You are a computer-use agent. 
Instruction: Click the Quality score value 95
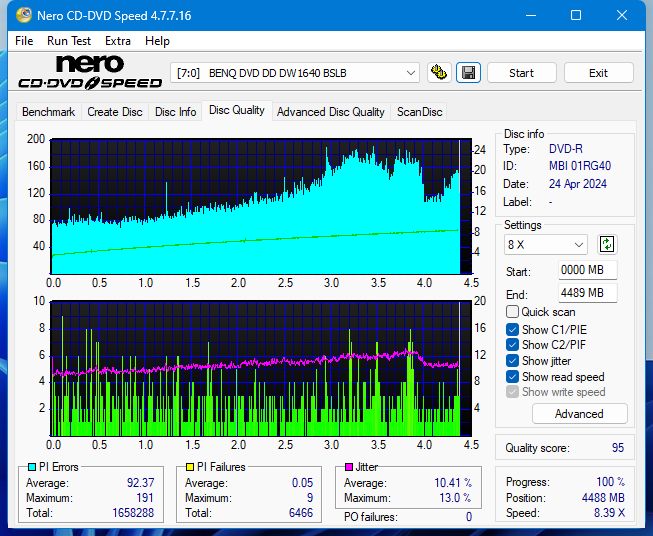point(618,448)
